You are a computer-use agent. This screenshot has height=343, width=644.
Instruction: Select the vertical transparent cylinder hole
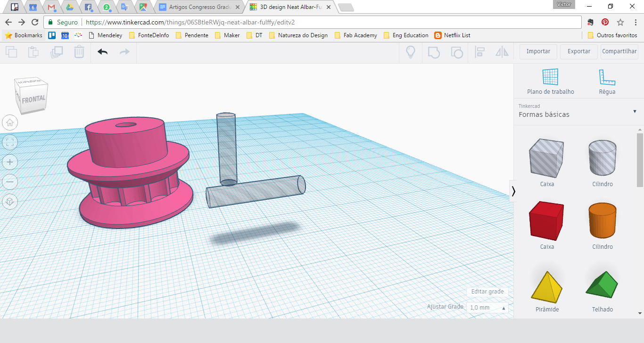(x=226, y=148)
